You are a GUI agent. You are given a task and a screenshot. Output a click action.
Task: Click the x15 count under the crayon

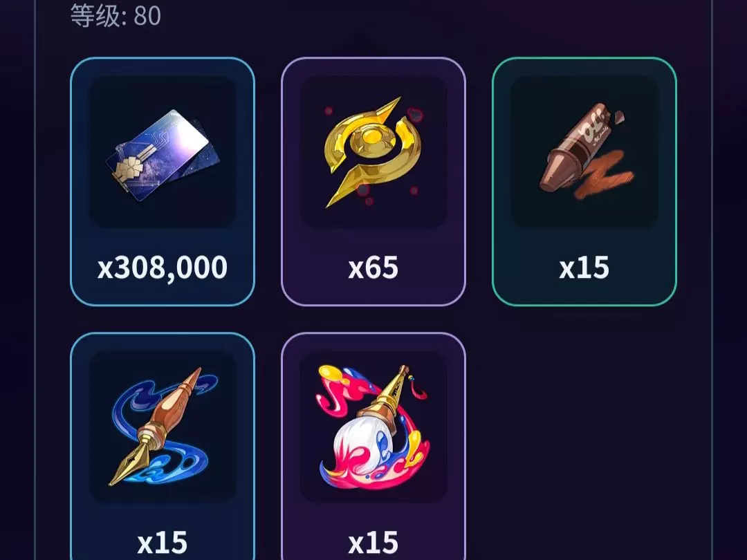click(x=584, y=268)
